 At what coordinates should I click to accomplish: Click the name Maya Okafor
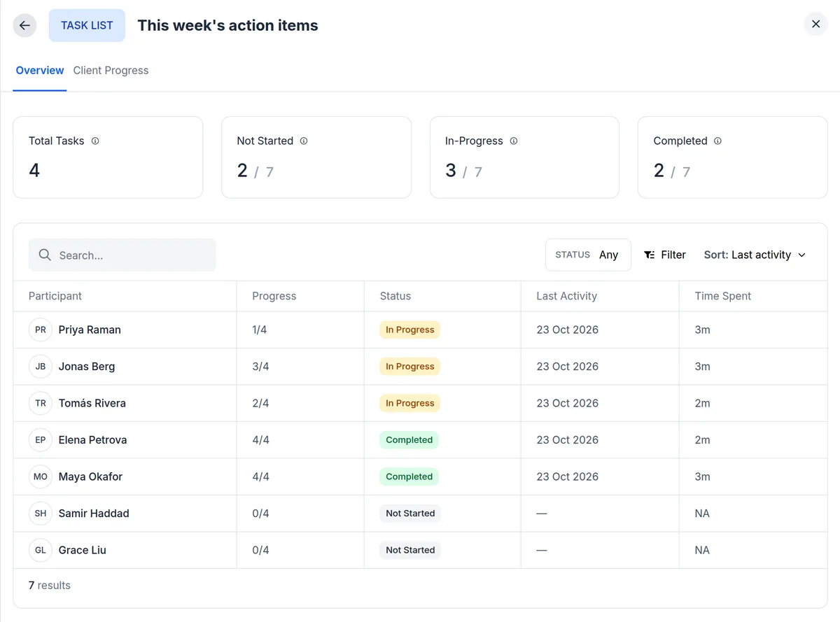point(90,476)
